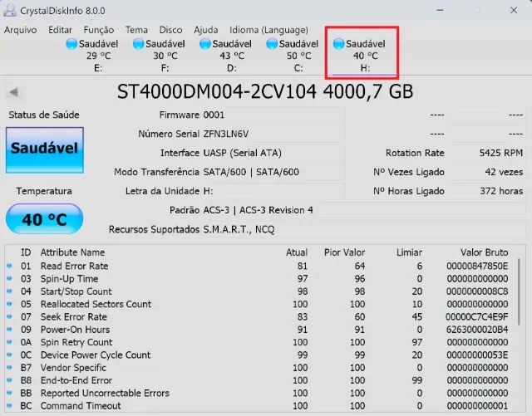532x416 pixels.
Task: Click the Pior Valor column header
Action: (344, 252)
